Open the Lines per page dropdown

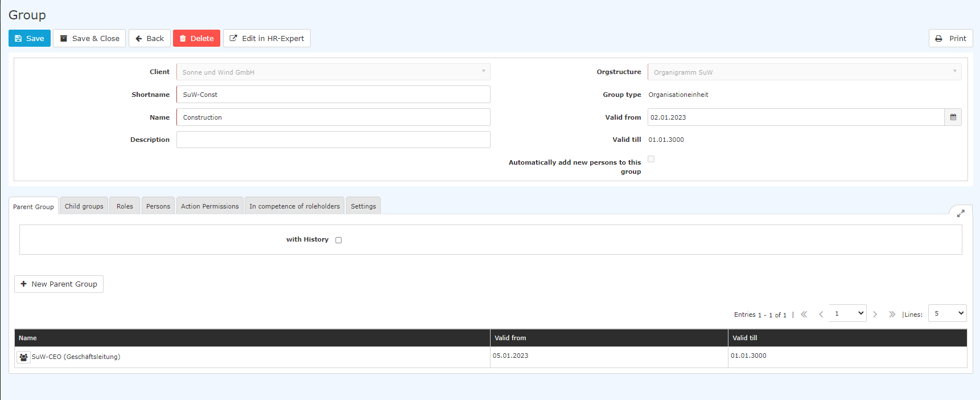point(948,313)
